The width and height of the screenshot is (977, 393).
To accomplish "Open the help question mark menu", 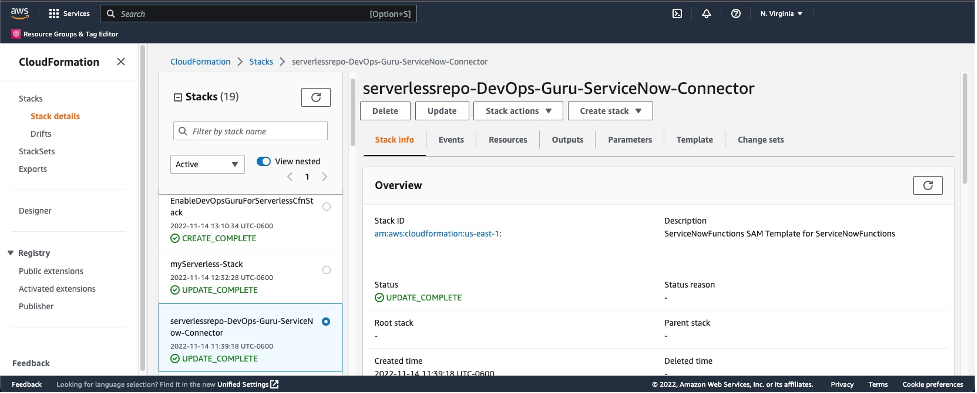I will pyautogui.click(x=735, y=14).
